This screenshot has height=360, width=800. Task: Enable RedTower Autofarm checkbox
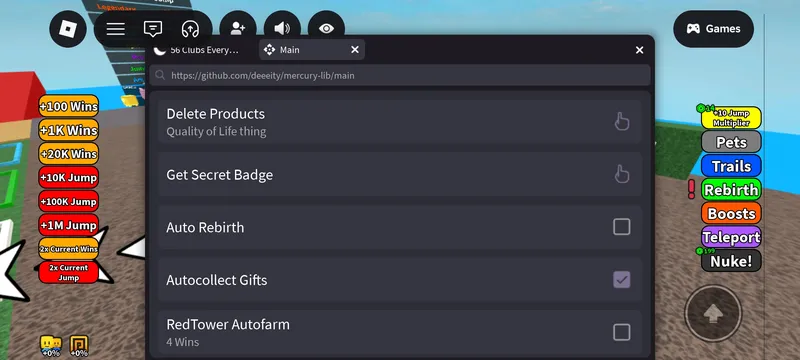point(621,332)
